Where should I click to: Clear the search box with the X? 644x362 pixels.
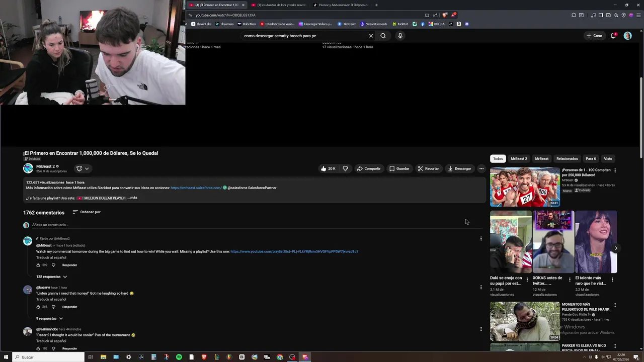point(371,36)
